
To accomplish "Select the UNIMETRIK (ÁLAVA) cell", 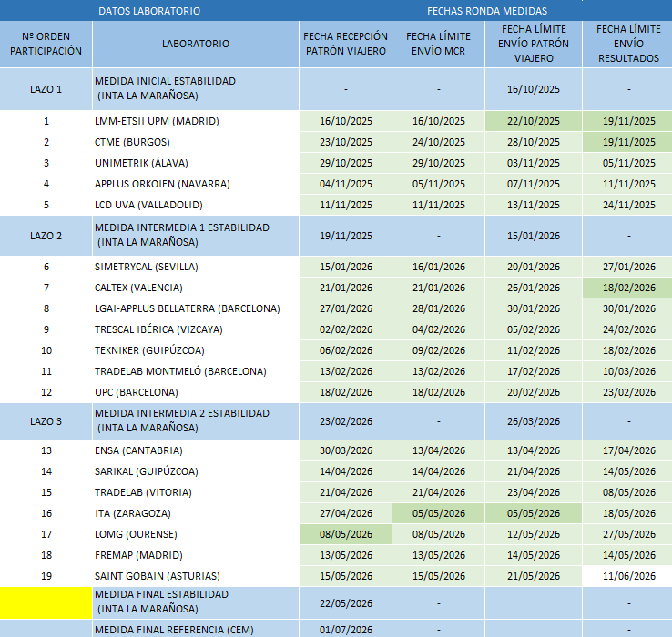I will coord(196,163).
